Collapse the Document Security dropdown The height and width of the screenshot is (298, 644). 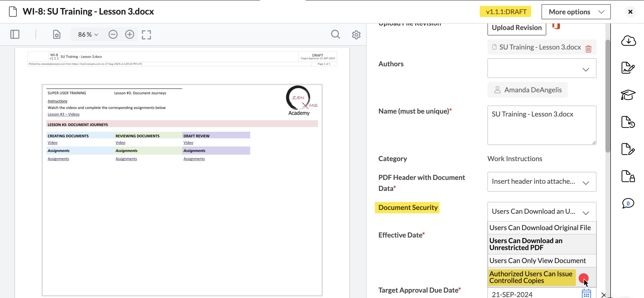[x=542, y=212]
